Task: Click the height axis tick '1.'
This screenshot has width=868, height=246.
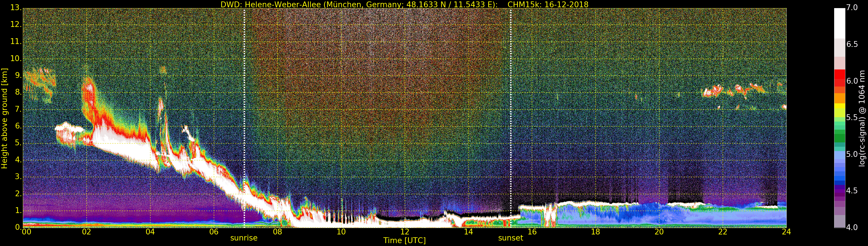Action: point(18,210)
